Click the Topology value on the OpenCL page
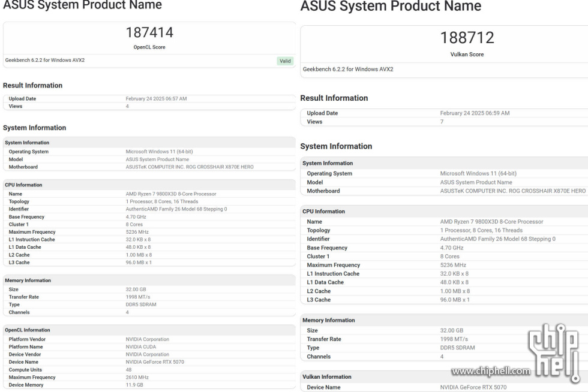 [161, 201]
